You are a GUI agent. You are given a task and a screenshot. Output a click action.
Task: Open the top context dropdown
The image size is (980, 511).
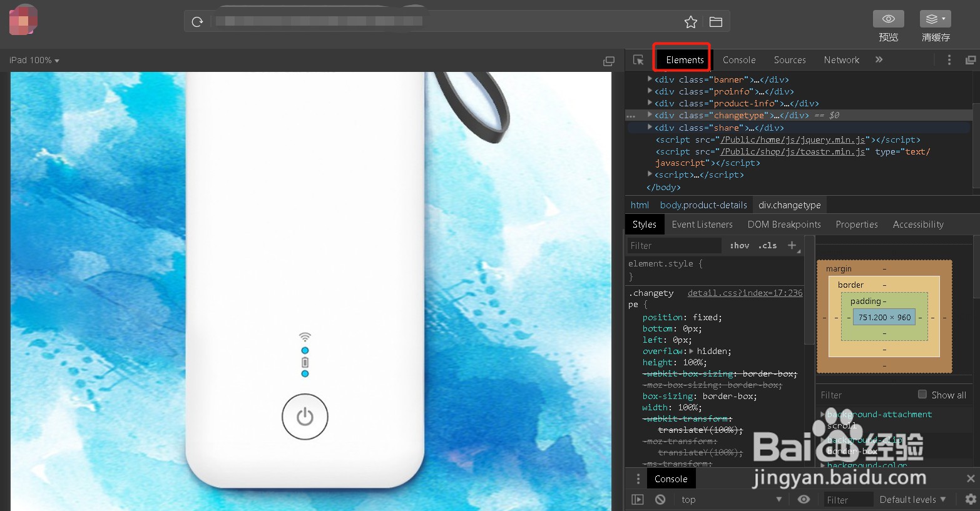point(731,499)
